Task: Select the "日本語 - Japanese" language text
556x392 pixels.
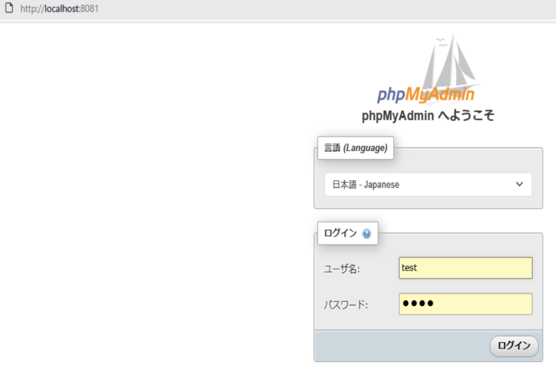Action: point(365,185)
